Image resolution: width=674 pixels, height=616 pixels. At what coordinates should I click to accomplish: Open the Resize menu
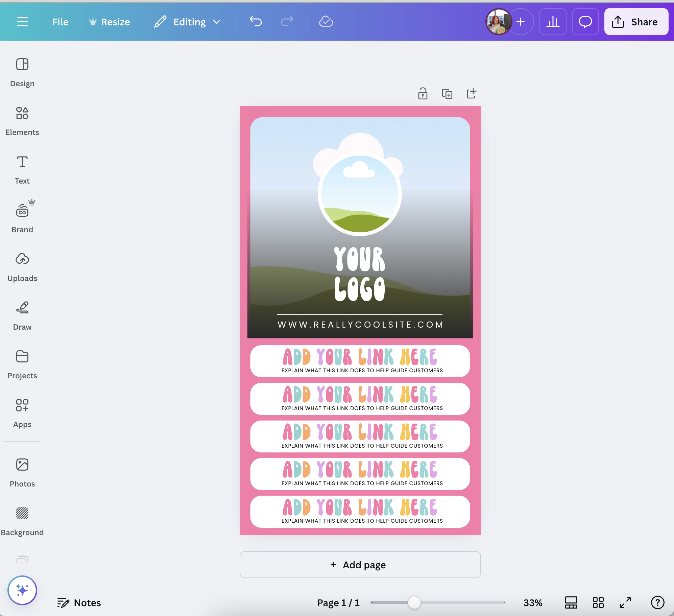[110, 22]
